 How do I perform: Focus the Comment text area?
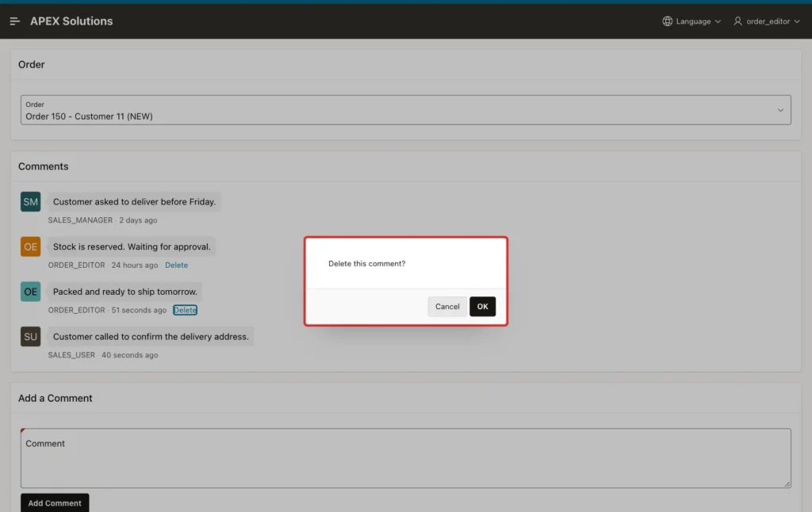click(405, 458)
